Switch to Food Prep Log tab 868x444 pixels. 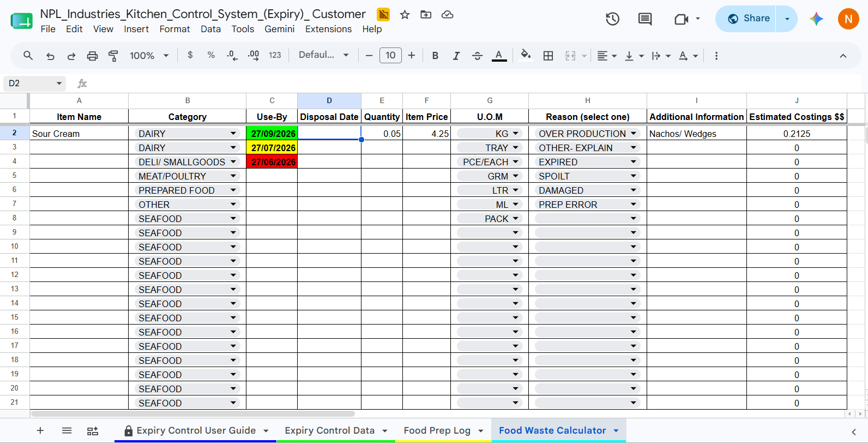(x=437, y=430)
